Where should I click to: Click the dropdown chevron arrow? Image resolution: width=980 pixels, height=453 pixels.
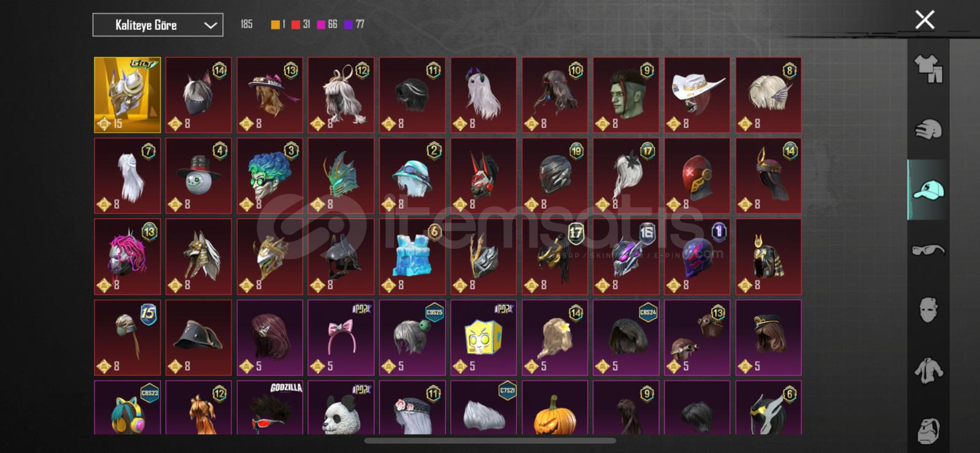[x=210, y=26]
